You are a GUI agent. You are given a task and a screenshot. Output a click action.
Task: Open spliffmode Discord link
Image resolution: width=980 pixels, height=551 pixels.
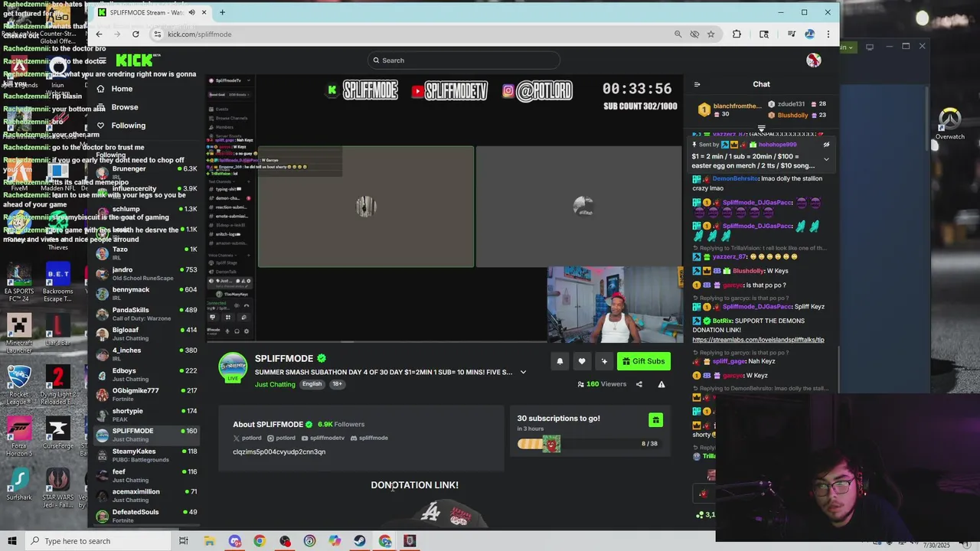(369, 438)
